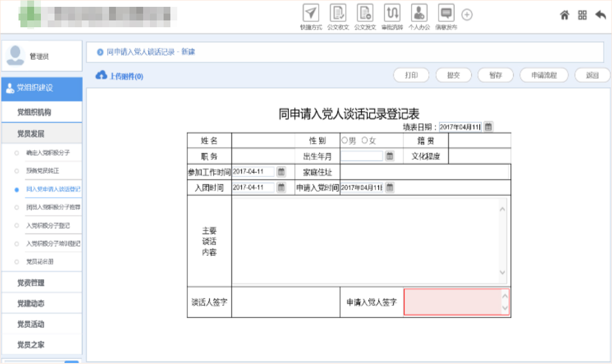Open calendar picker for 出生年月
Viewport: 612px width, 364px height.
pos(389,156)
